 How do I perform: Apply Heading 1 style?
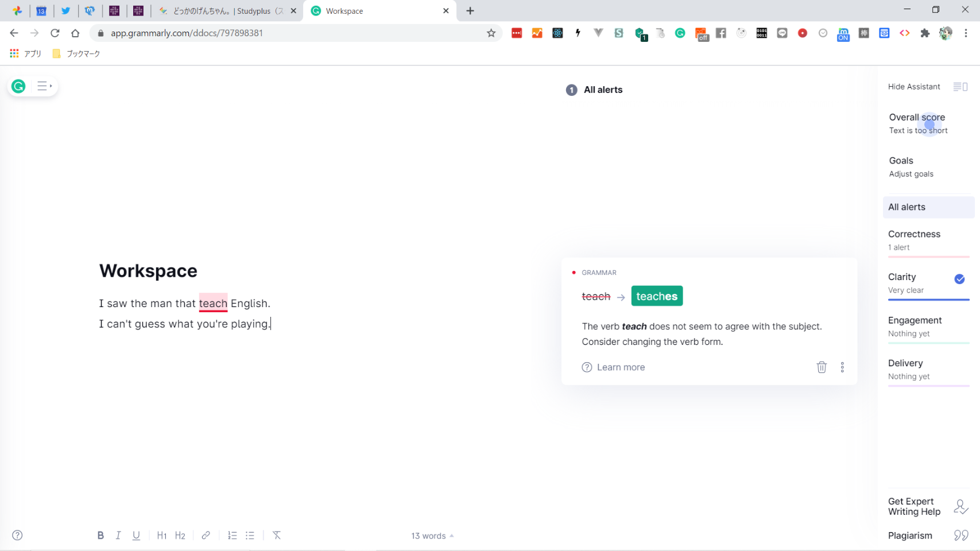[x=162, y=536]
